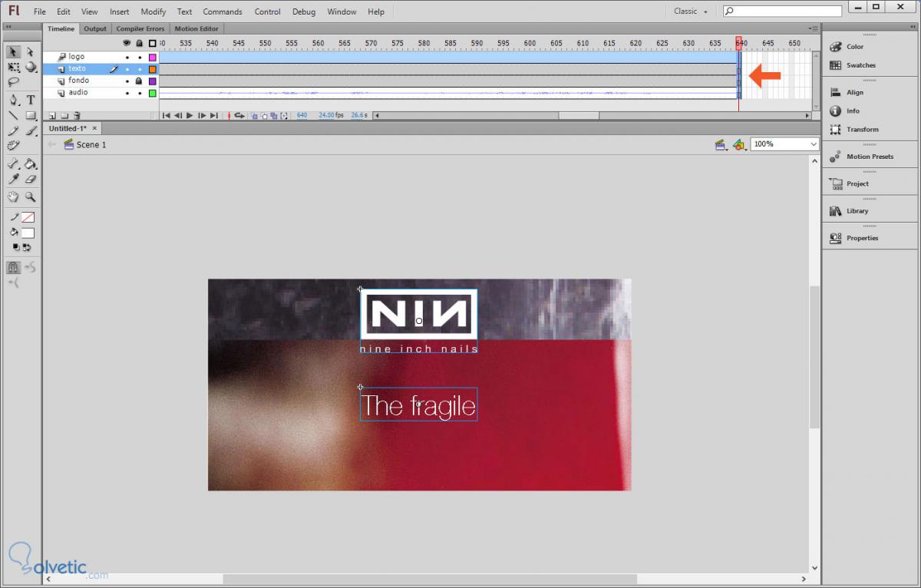Toggle visibility dot of fondo layer
The height and width of the screenshot is (588, 921).
(x=127, y=81)
